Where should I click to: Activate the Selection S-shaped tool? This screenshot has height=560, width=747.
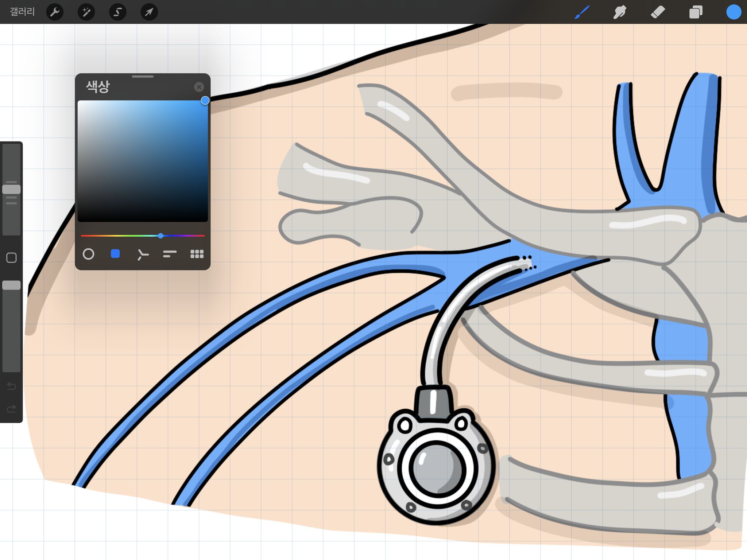point(117,12)
